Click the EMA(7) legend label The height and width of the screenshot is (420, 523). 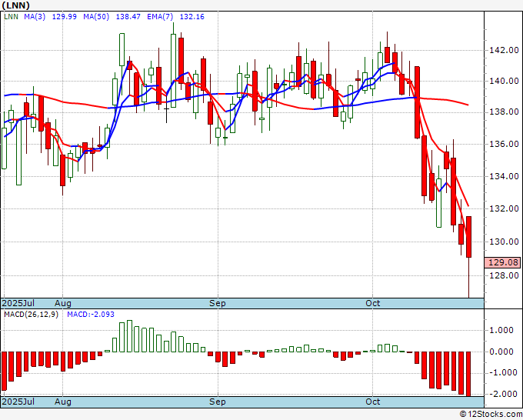160,17
